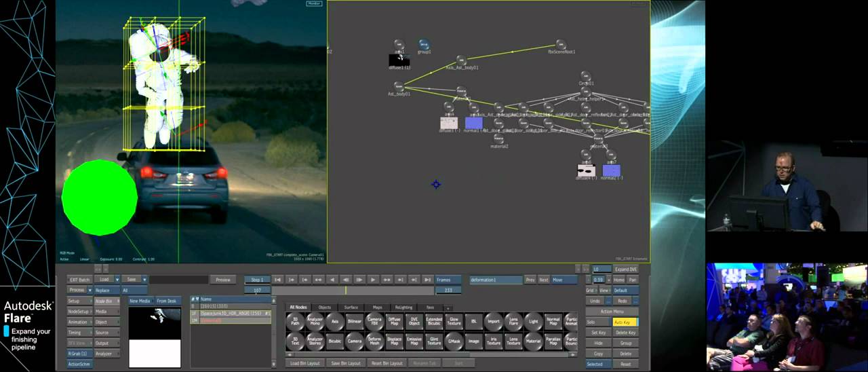Toggle Solo mode
Image resolution: width=868 pixels, height=372 pixels.
point(598,322)
